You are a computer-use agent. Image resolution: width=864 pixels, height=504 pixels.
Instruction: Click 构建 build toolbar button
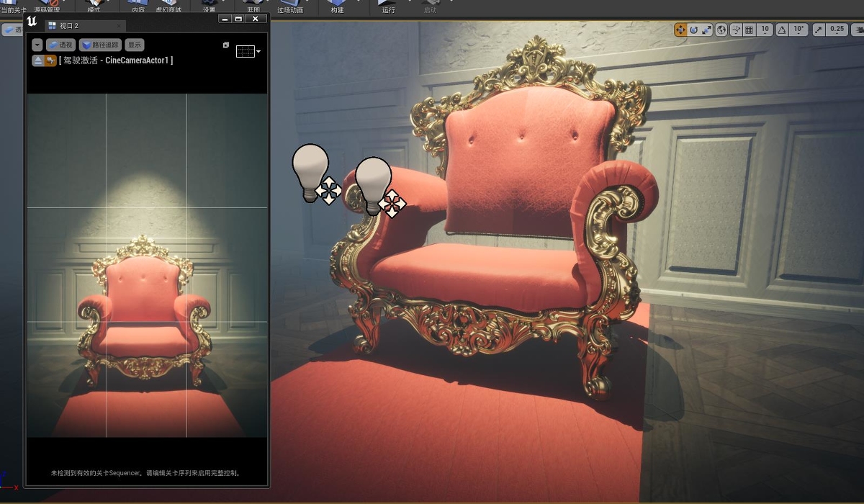(337, 6)
